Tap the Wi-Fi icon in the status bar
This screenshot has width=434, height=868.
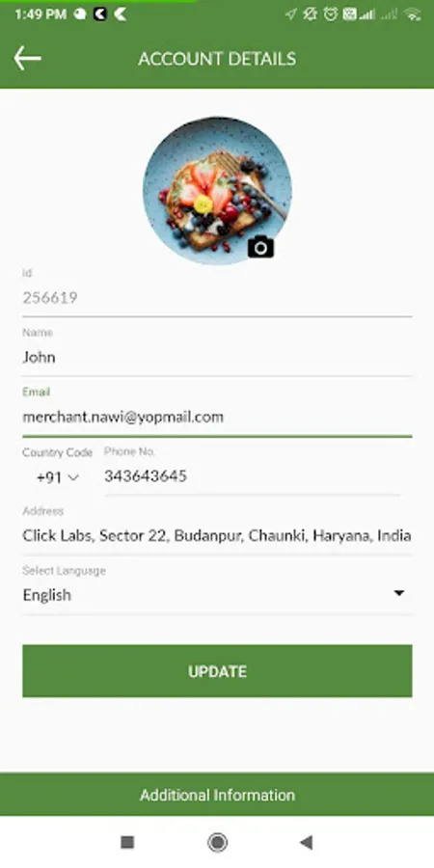click(x=413, y=14)
